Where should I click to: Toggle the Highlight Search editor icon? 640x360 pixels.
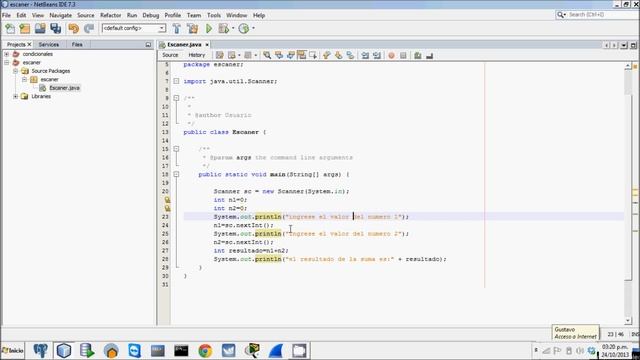point(302,55)
